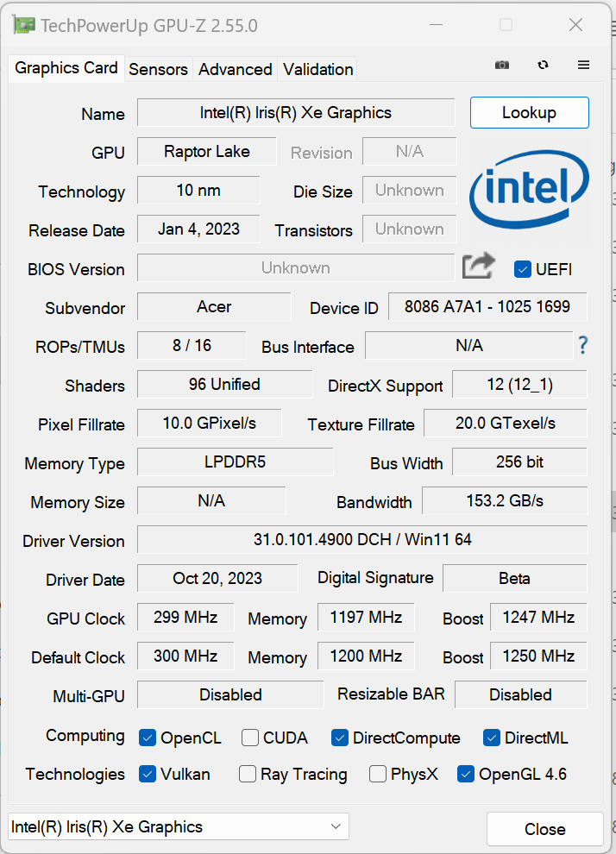616x854 pixels.
Task: Click the Driver Version text field
Action: tap(362, 540)
